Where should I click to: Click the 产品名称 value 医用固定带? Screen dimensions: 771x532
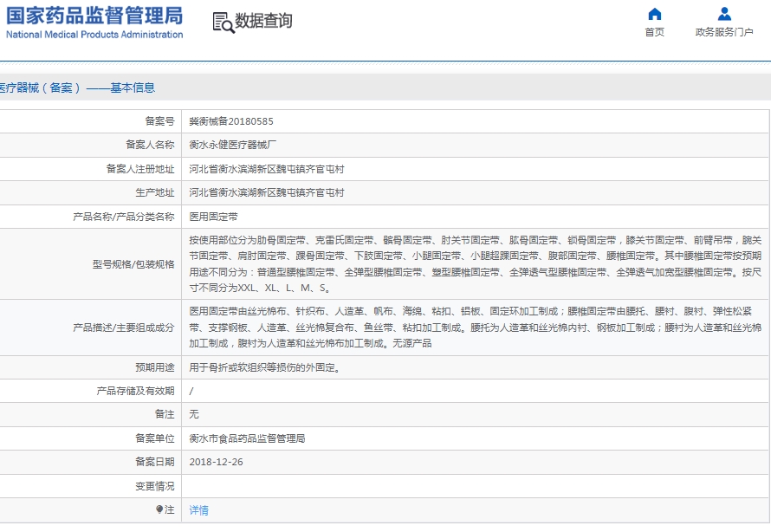212,217
